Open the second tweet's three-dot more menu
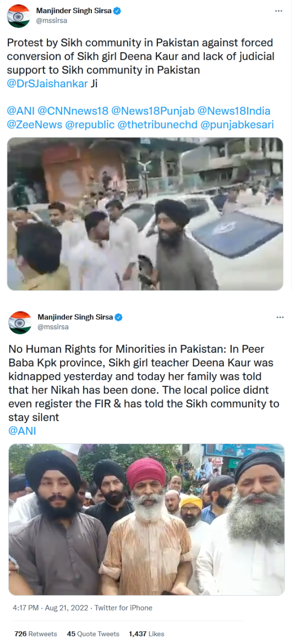Image resolution: width=301 pixels, height=644 pixels. click(280, 318)
